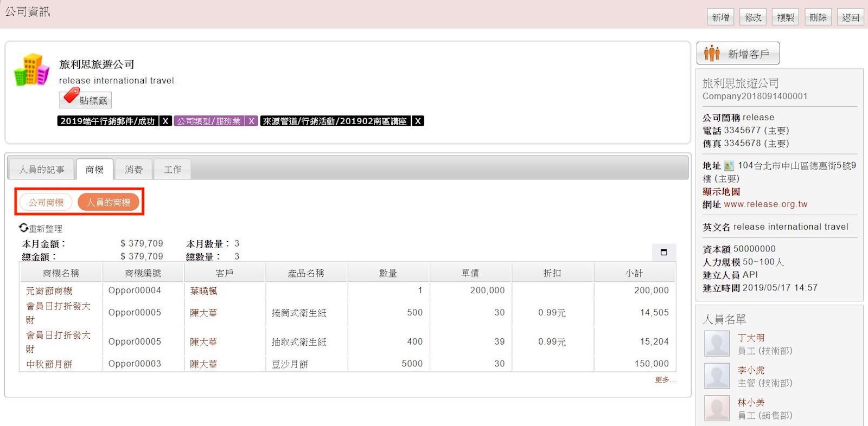
Task: Click 本月金額 value $ 379,709
Action: (x=142, y=243)
